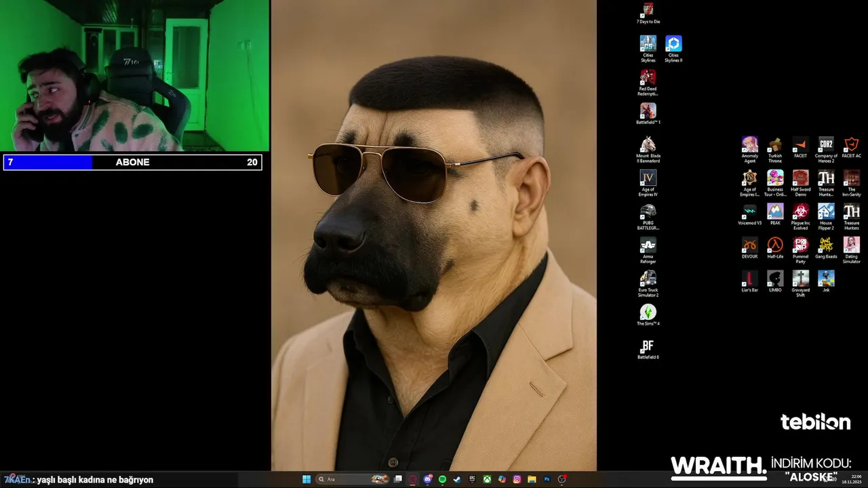868x488 pixels.
Task: Select the Plague Inc Evolved icon
Action: click(x=801, y=216)
